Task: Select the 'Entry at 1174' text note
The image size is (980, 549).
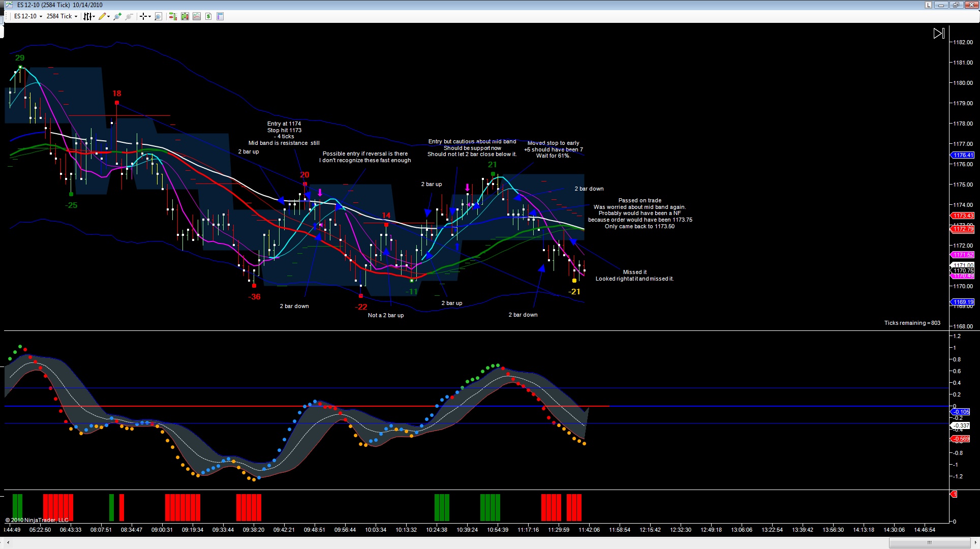Action: (x=284, y=133)
